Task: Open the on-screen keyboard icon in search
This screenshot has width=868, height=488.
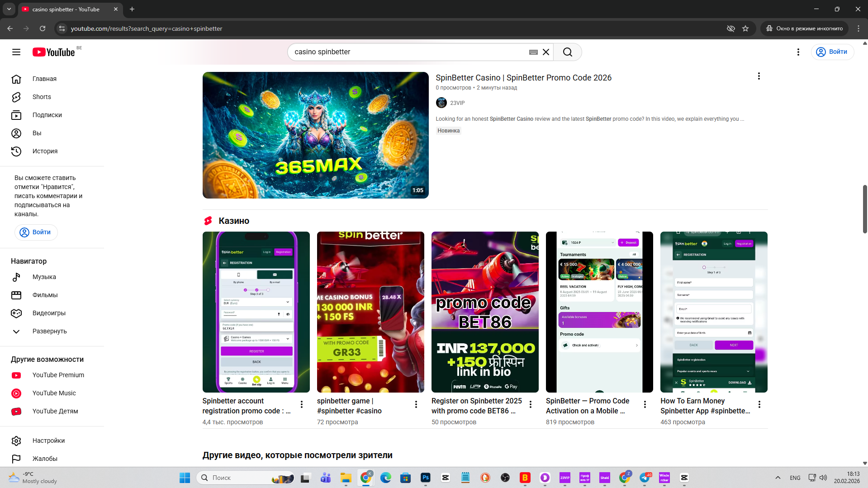Action: [533, 52]
